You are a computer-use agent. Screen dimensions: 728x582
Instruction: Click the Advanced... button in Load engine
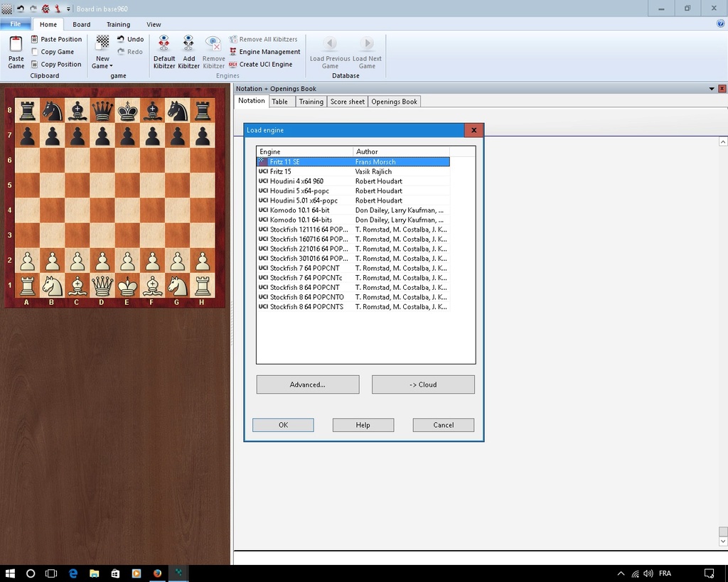click(x=308, y=384)
